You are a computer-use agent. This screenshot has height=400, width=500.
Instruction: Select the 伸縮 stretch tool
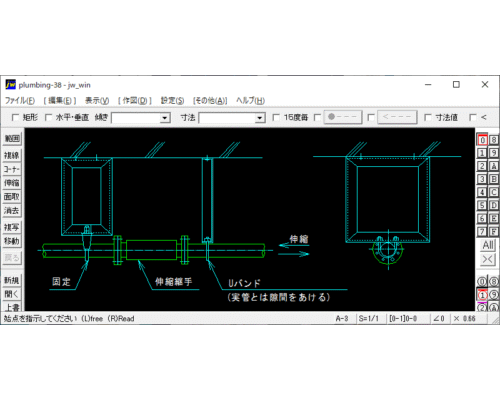(12, 183)
